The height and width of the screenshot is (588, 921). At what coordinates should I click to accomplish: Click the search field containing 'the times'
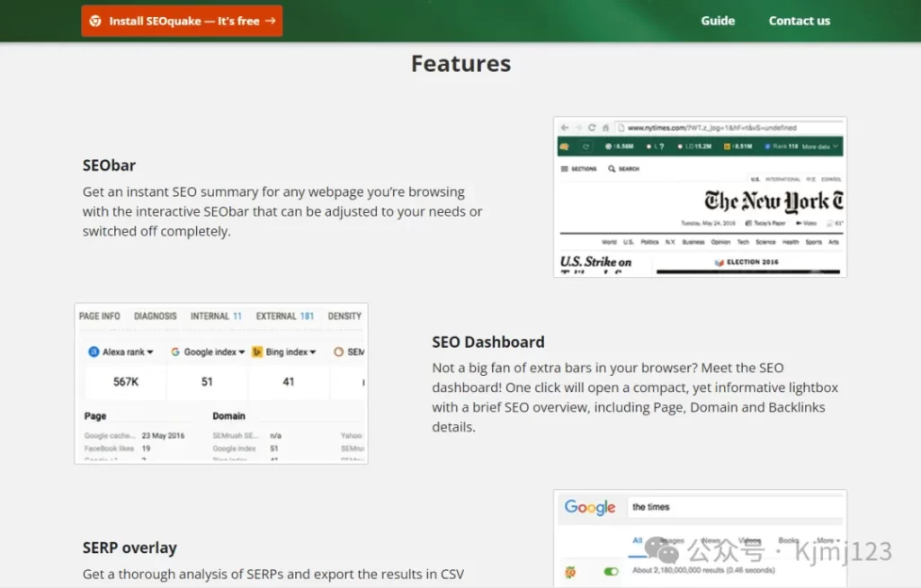point(737,507)
